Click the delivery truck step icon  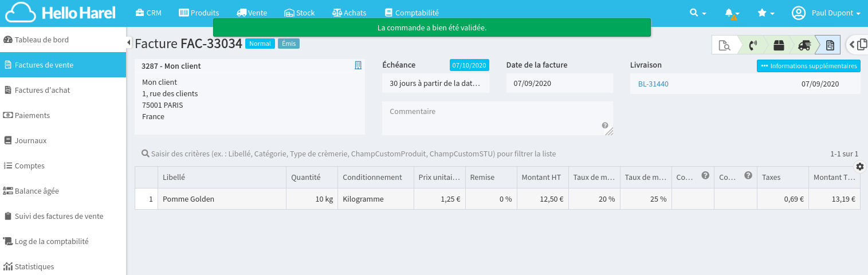point(804,45)
